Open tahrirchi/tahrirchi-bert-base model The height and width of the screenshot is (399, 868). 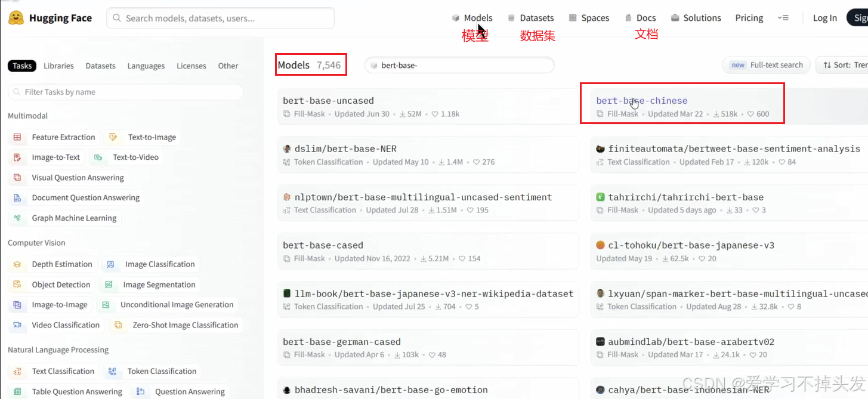[x=729, y=203]
